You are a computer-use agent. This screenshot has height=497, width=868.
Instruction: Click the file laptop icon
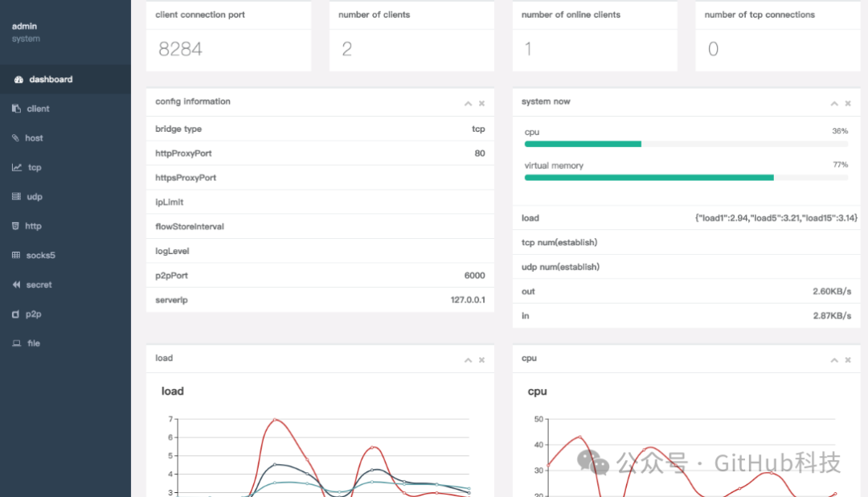click(17, 343)
